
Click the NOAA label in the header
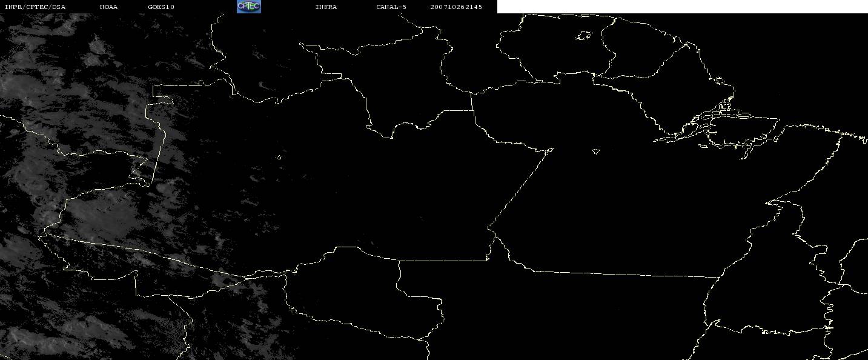pos(108,7)
